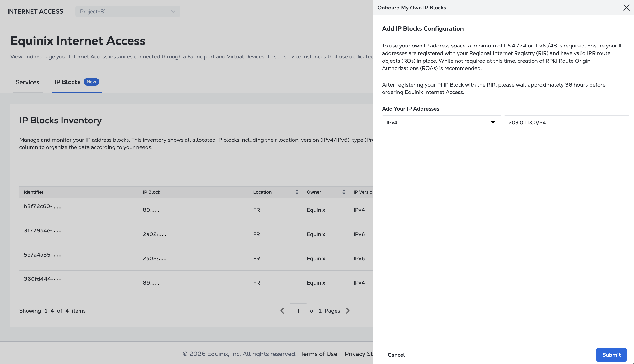Sort table by Location column
The height and width of the screenshot is (364, 634).
click(x=297, y=192)
